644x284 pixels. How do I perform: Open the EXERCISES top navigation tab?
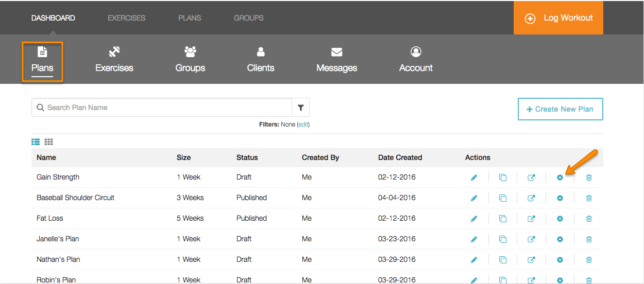126,18
